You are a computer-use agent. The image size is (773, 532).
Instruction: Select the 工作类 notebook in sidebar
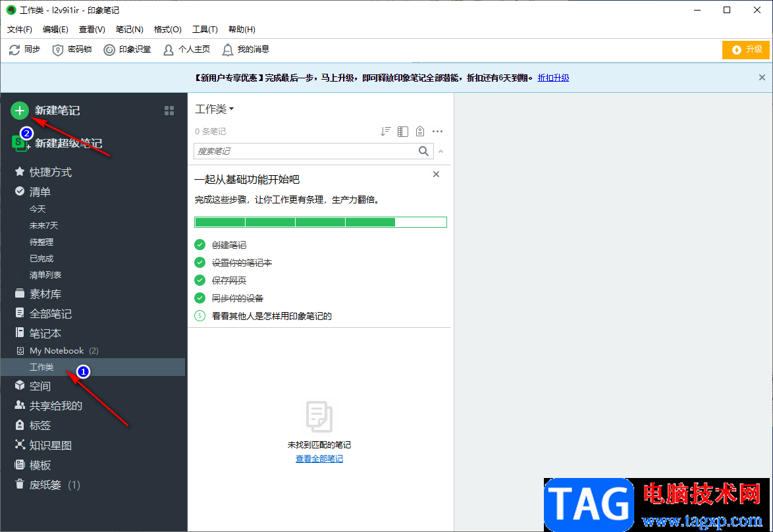[93, 367]
